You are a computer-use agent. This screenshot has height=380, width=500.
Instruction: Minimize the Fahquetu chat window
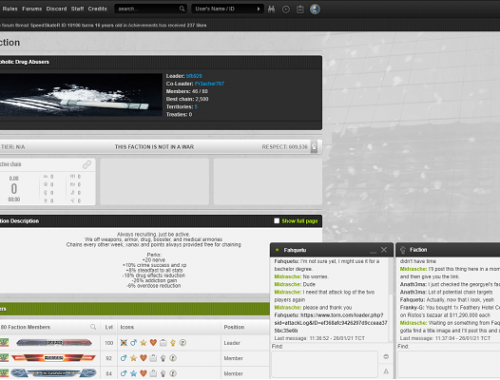(x=373, y=251)
